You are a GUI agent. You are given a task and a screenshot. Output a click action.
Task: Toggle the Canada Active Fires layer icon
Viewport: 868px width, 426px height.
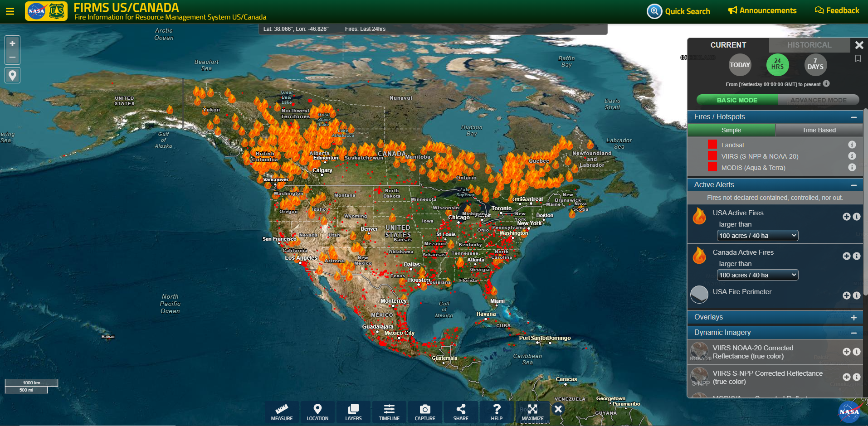click(699, 256)
